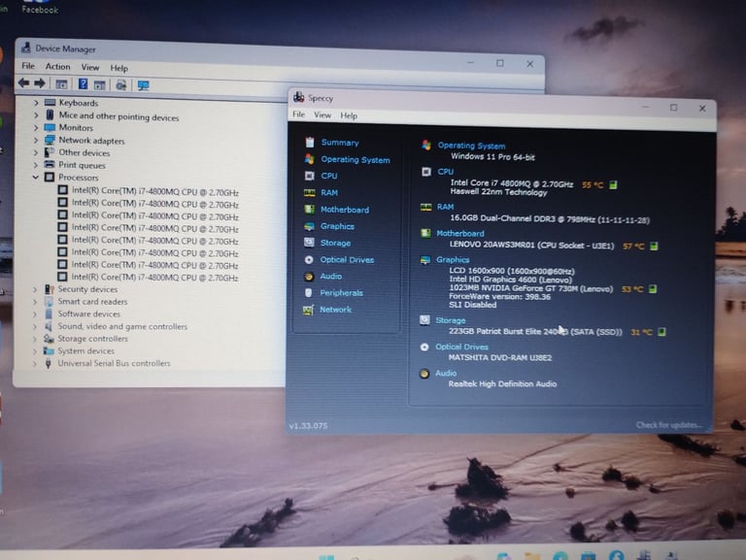The width and height of the screenshot is (746, 560).
Task: Open Motherboard section in Speccy sidebar
Action: (x=345, y=210)
